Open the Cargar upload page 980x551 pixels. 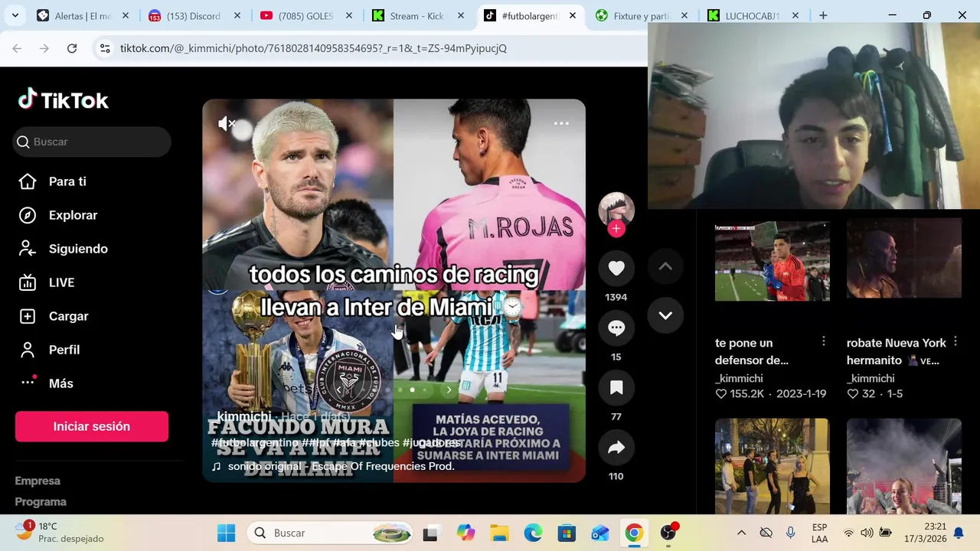68,316
